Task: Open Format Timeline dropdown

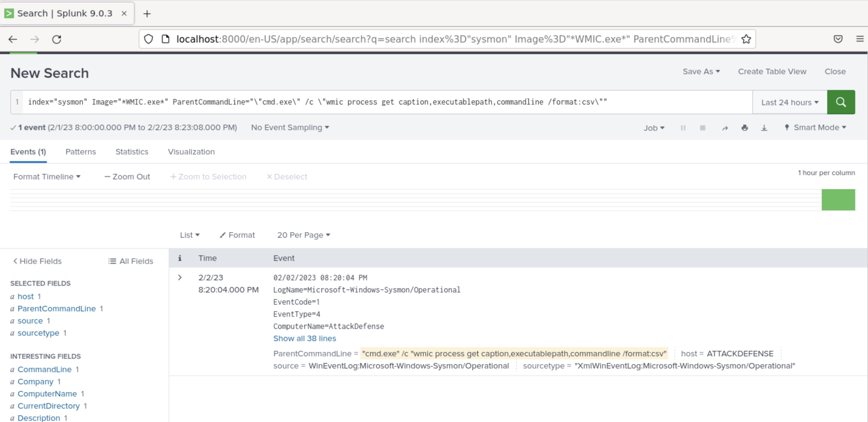Action: click(47, 177)
